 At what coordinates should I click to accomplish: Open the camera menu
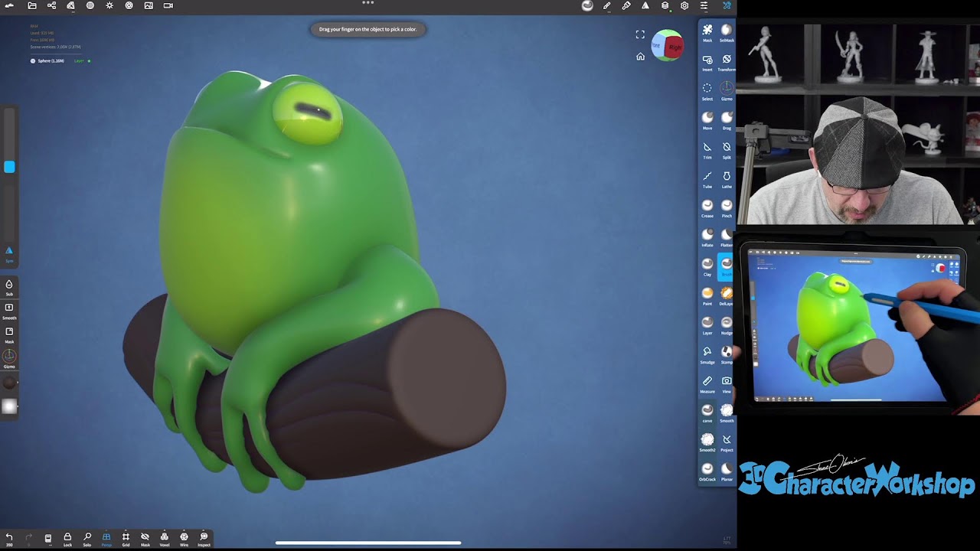[168, 5]
